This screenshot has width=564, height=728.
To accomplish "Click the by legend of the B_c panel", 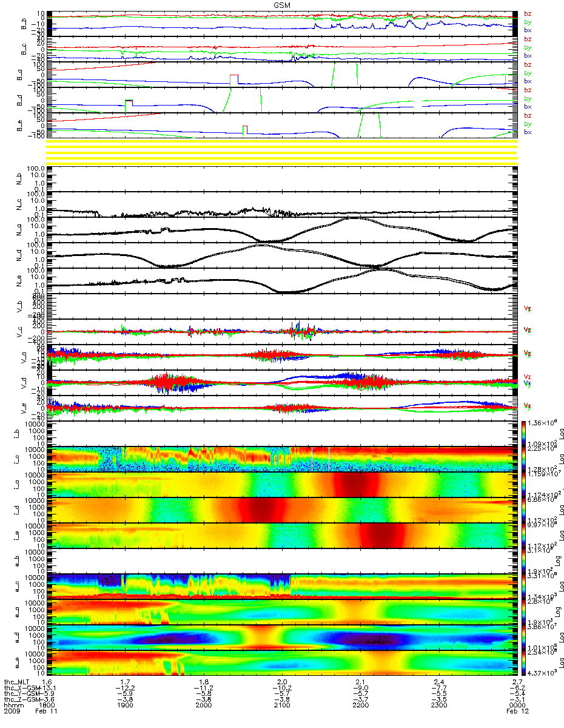I will coord(528,47).
